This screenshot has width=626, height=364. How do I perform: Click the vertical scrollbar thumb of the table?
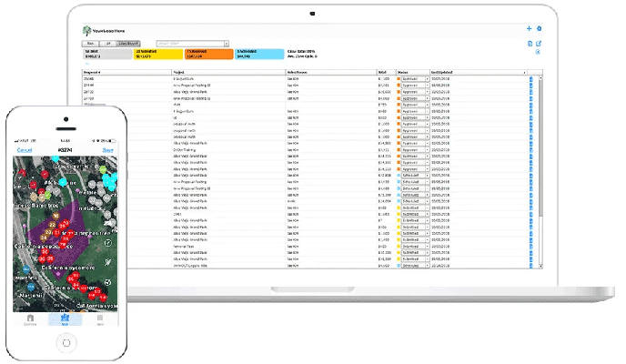point(540,148)
